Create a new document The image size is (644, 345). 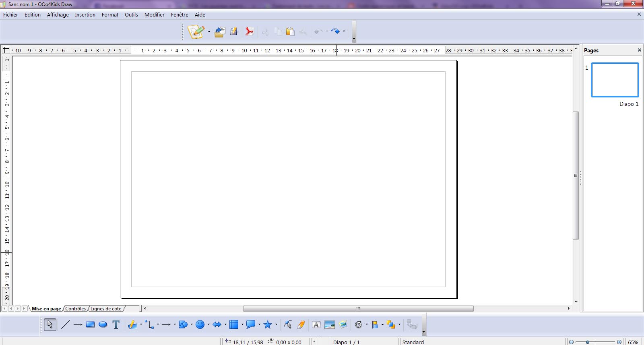click(x=196, y=31)
